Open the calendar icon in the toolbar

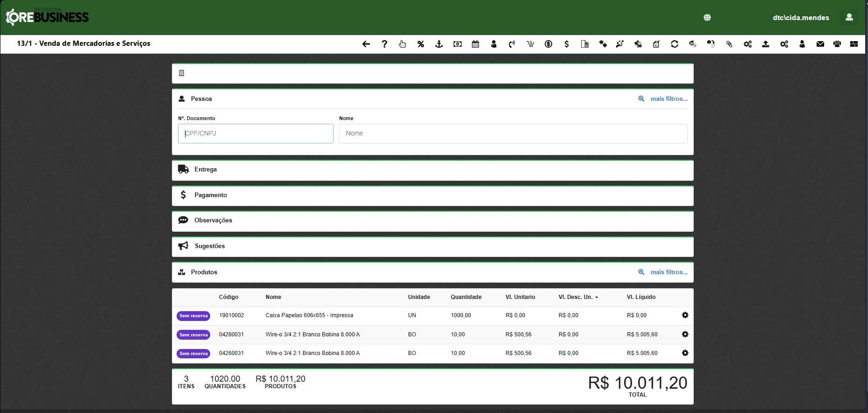(475, 44)
